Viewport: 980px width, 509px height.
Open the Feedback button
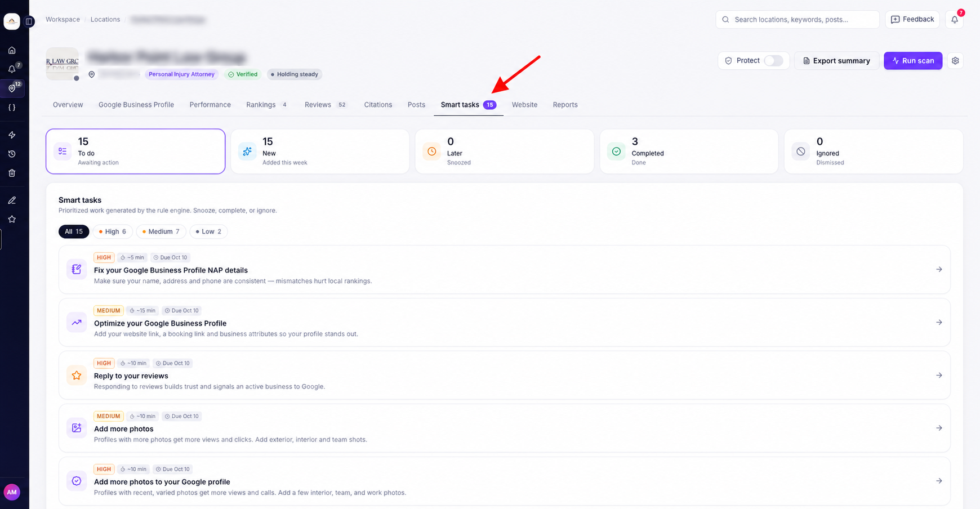point(912,19)
